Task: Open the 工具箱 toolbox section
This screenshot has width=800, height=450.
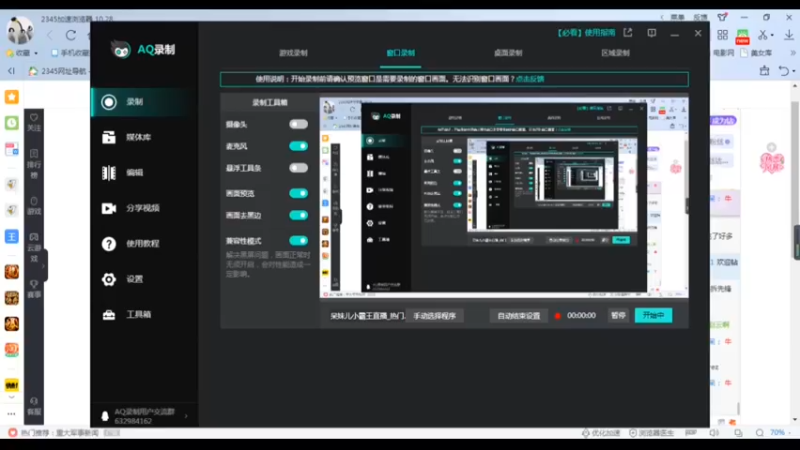Action: (144, 314)
